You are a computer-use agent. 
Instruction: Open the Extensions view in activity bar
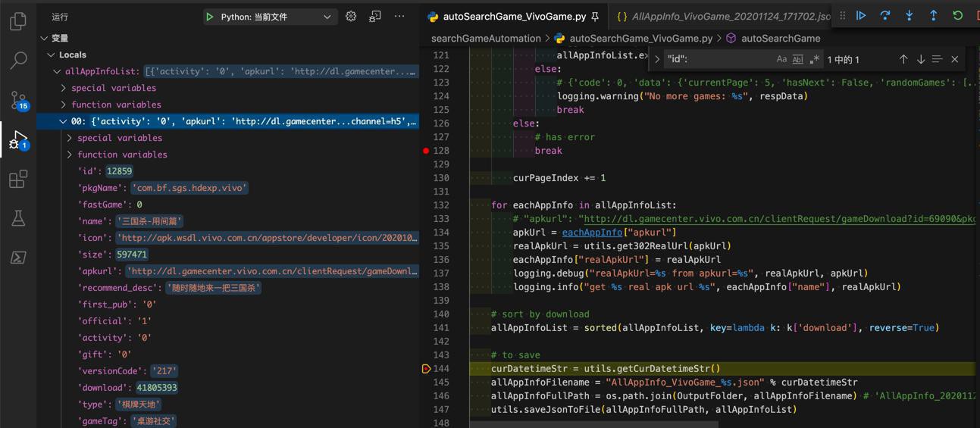(x=18, y=180)
